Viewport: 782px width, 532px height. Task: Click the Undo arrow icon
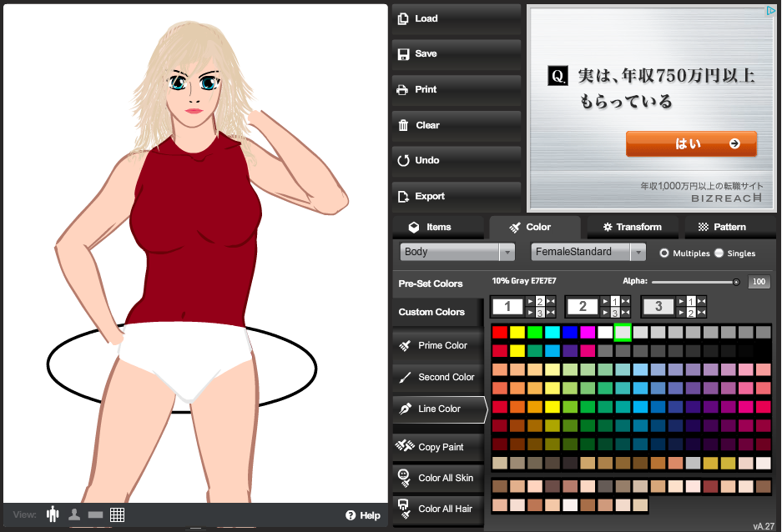(x=403, y=160)
